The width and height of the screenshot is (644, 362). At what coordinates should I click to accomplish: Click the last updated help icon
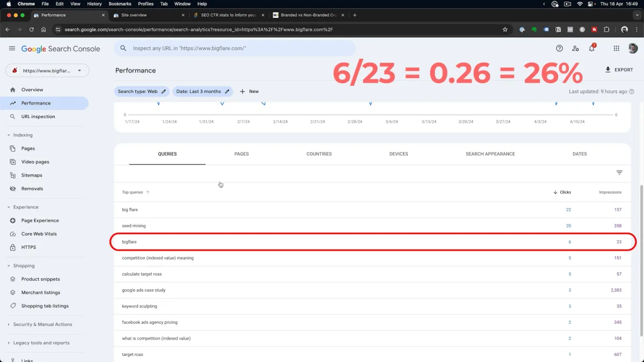[x=632, y=92]
